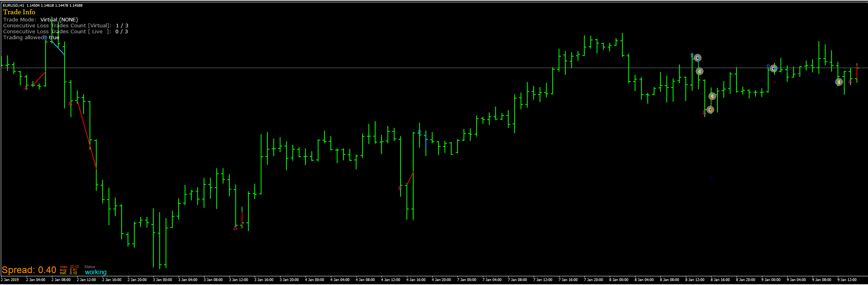Click the 'Trade Info' heading

pyautogui.click(x=19, y=12)
